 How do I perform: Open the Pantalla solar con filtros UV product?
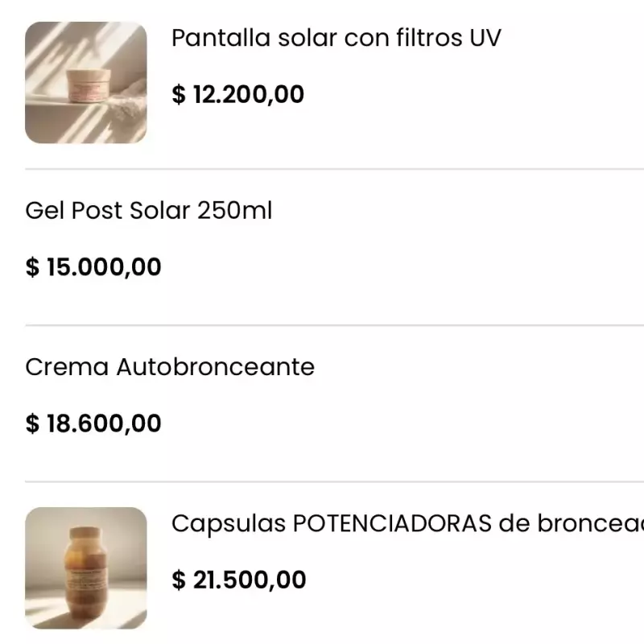point(336,38)
